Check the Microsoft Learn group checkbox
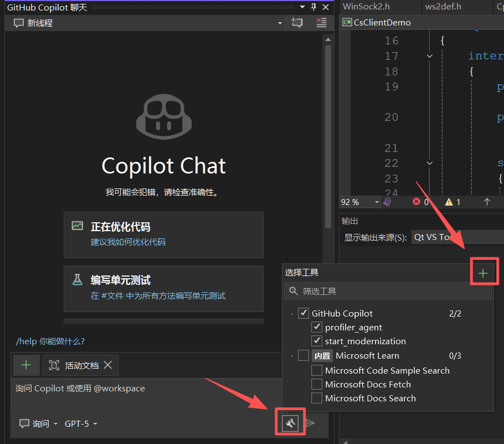 [304, 355]
